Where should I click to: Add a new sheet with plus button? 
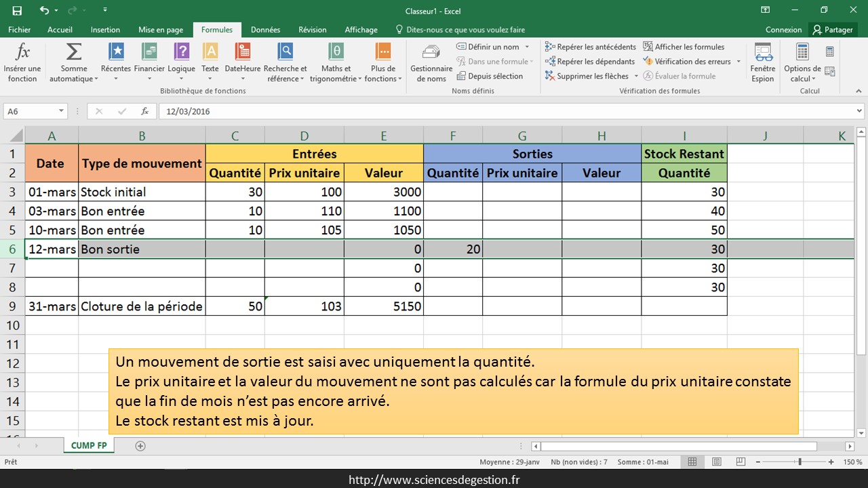(140, 445)
